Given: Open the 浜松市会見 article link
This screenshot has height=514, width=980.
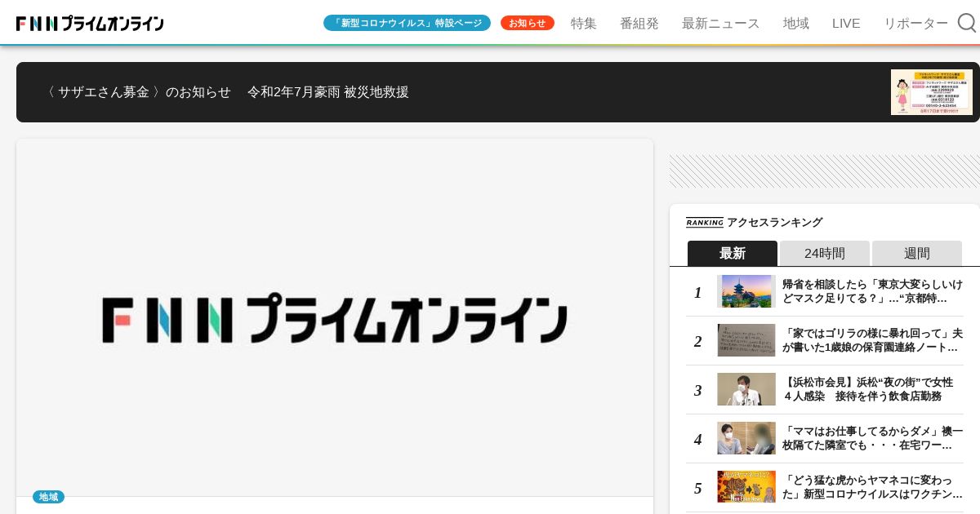Looking at the screenshot, I should click(867, 389).
